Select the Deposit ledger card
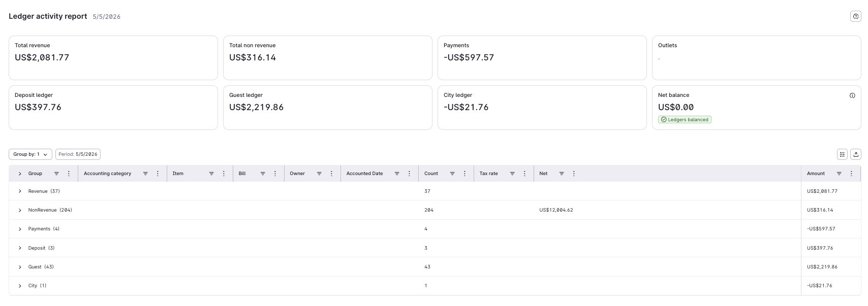The image size is (868, 306). tap(113, 108)
